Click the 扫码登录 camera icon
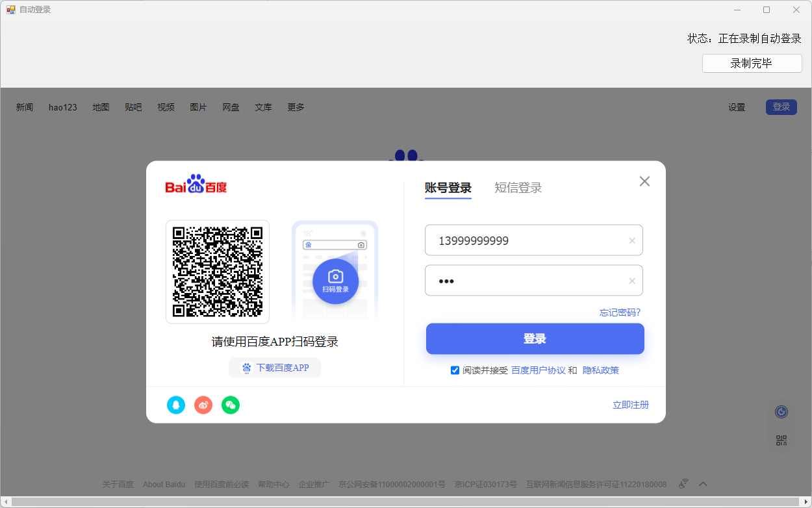Image resolution: width=812 pixels, height=508 pixels. coord(335,281)
